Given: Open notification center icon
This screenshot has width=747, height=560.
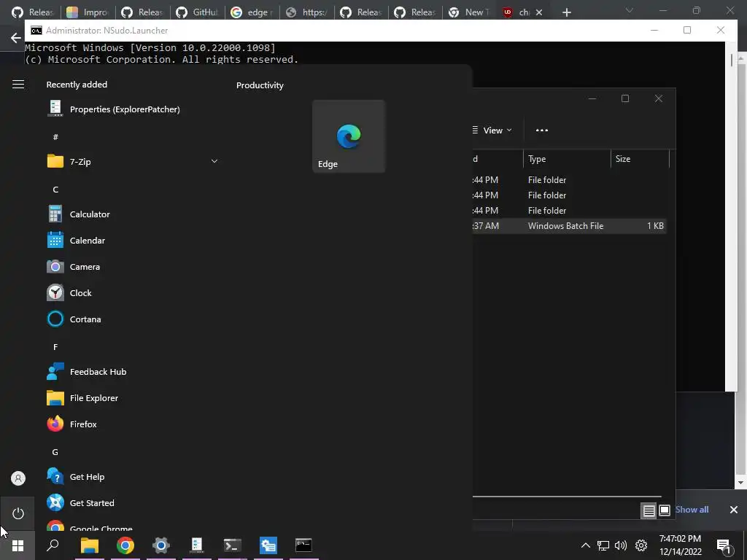Looking at the screenshot, I should (x=724, y=545).
